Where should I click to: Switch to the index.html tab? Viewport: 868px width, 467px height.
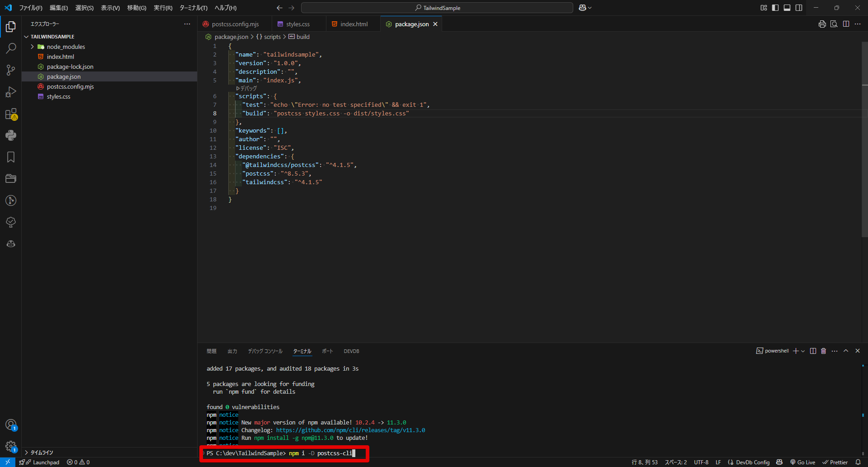point(354,24)
